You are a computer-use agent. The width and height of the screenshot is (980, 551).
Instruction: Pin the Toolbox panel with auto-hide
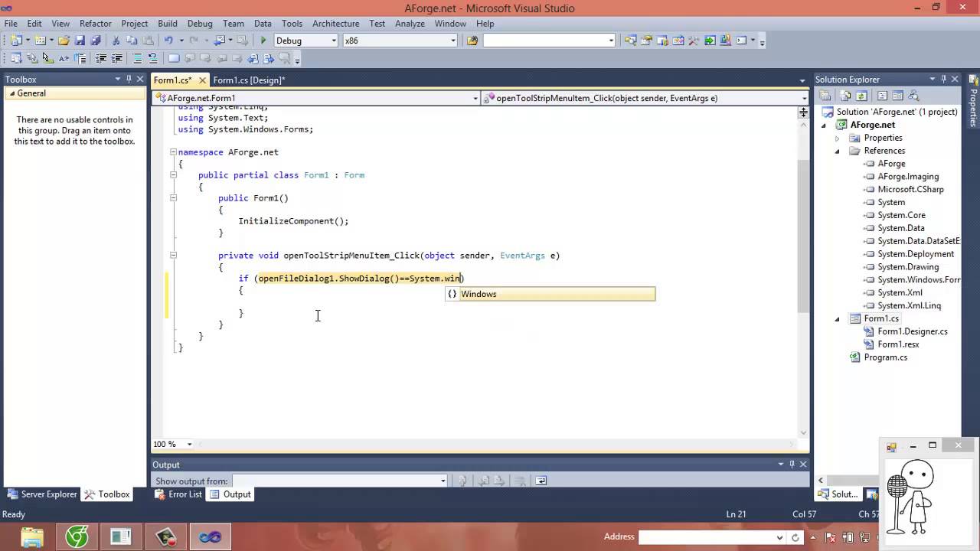[x=129, y=79]
